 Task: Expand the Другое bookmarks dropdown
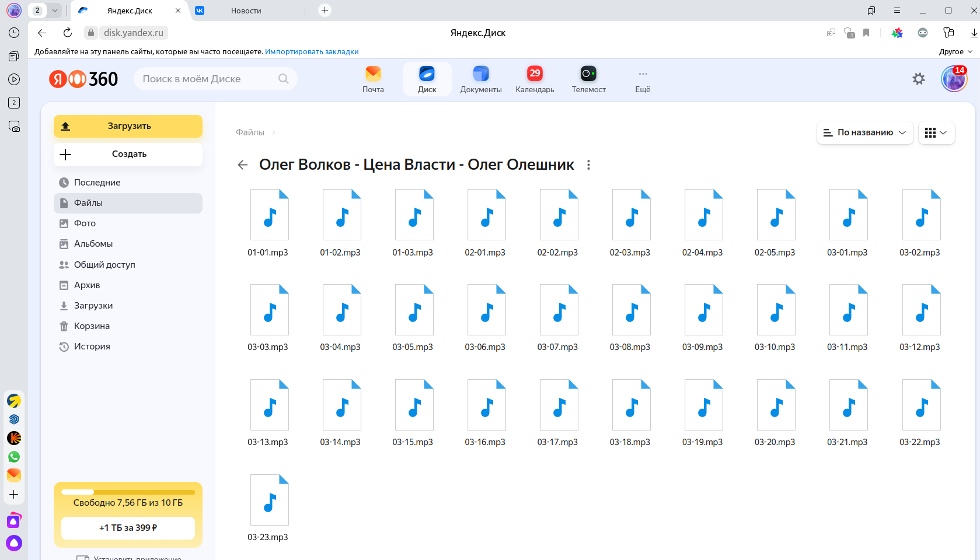(x=955, y=51)
